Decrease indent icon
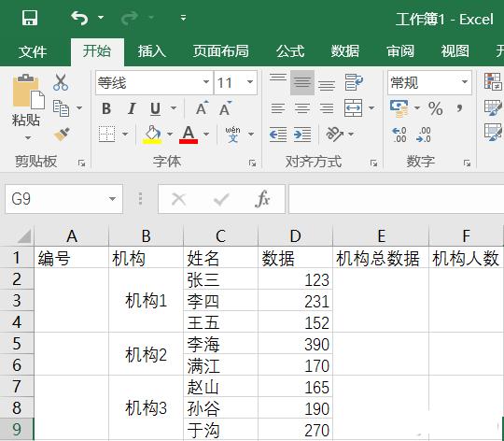 tap(278, 135)
